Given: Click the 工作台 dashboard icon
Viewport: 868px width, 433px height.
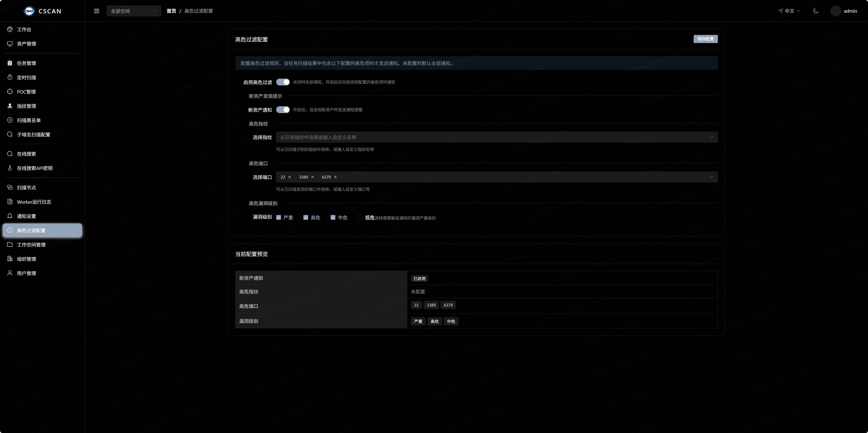Looking at the screenshot, I should (x=10, y=29).
